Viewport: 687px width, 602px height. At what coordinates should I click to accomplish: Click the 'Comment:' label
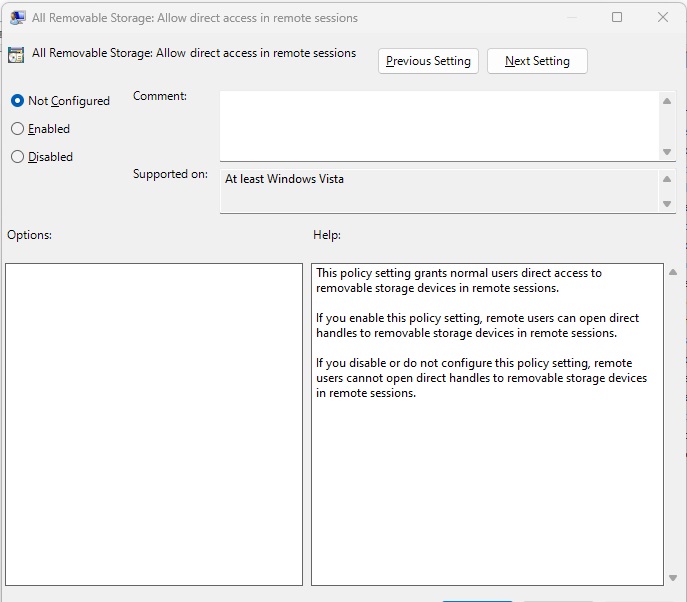coord(160,96)
